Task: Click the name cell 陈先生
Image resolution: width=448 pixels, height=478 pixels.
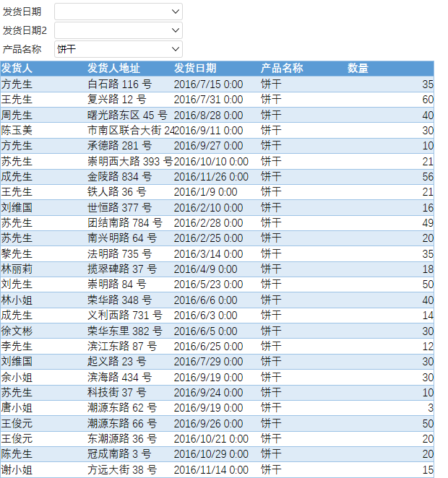Action: point(17,454)
